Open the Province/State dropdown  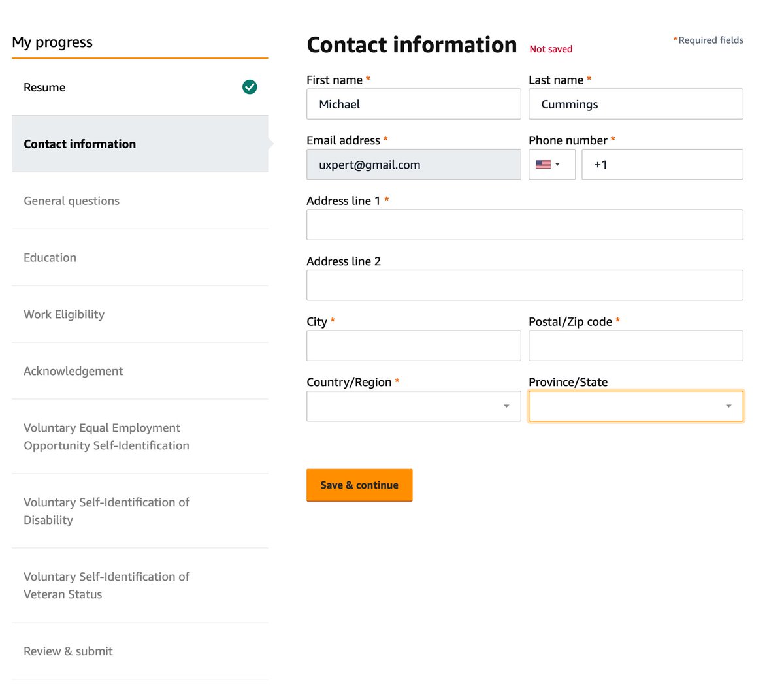636,406
